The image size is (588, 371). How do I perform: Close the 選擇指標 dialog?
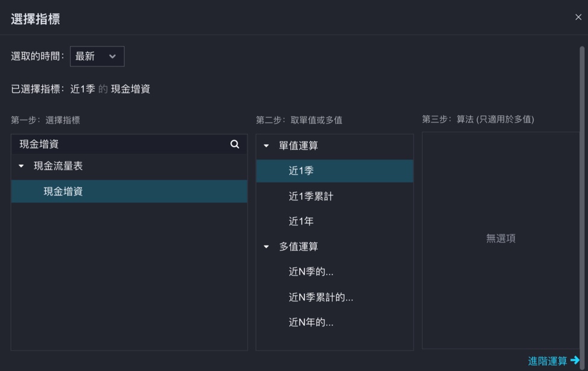(x=578, y=17)
